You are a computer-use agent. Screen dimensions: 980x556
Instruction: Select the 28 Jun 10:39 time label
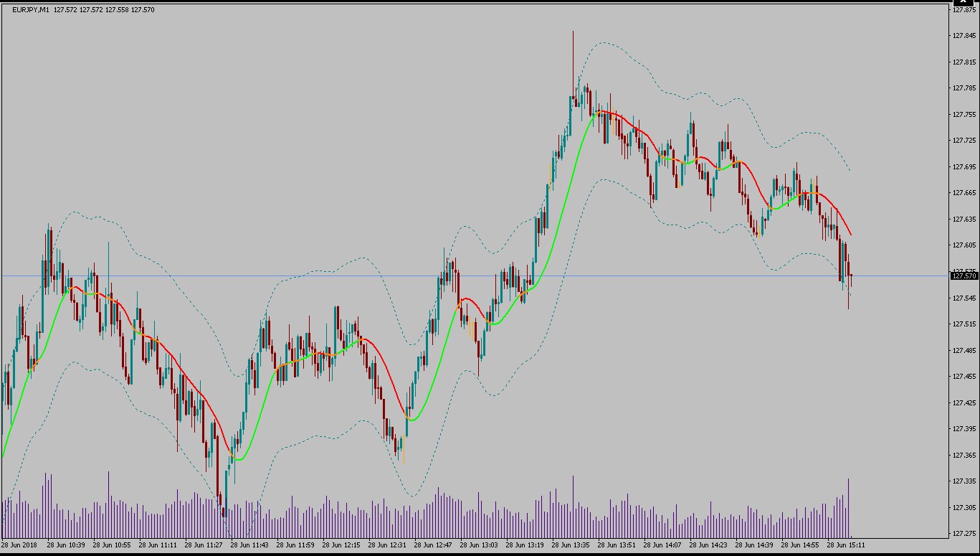66,545
